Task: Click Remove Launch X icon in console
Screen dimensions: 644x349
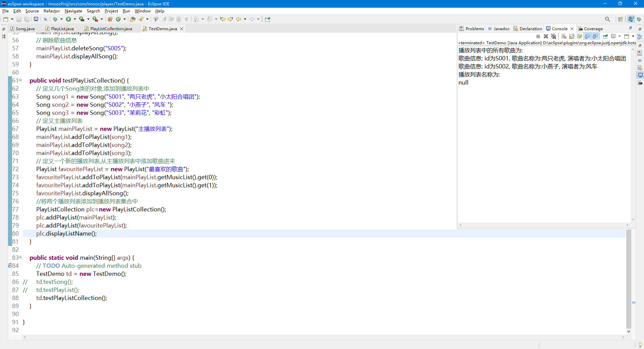Action: (546, 36)
